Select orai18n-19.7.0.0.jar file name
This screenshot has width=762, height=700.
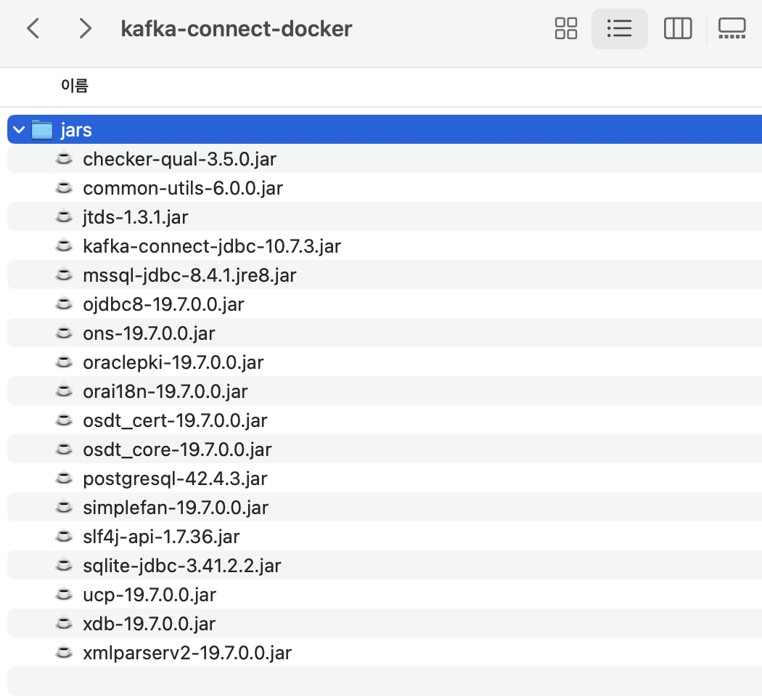165,392
